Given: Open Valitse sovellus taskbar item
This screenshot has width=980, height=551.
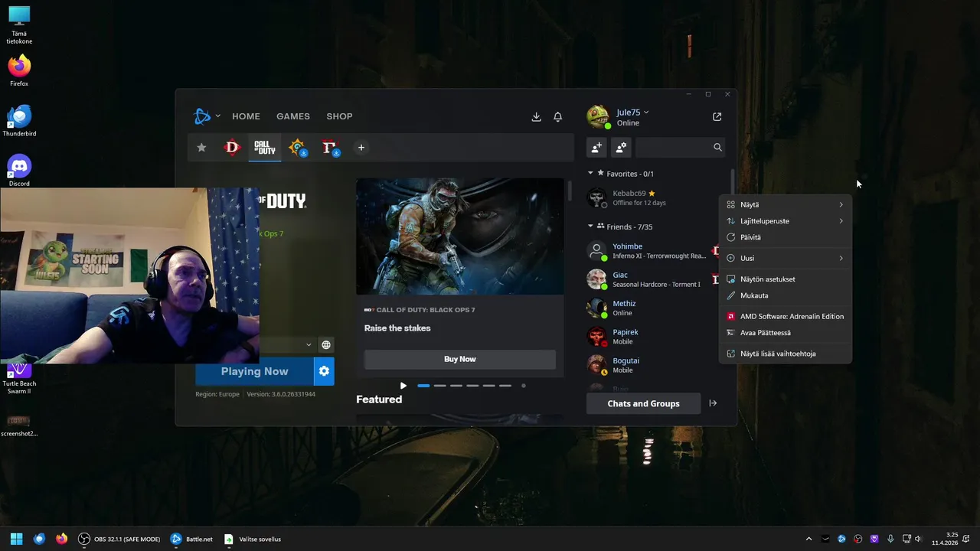Looking at the screenshot, I should click(x=252, y=539).
